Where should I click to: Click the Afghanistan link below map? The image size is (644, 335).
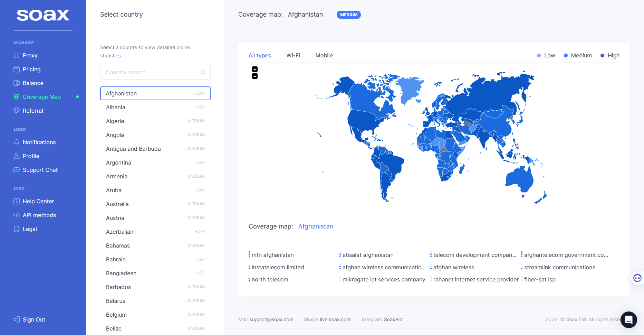pos(316,226)
